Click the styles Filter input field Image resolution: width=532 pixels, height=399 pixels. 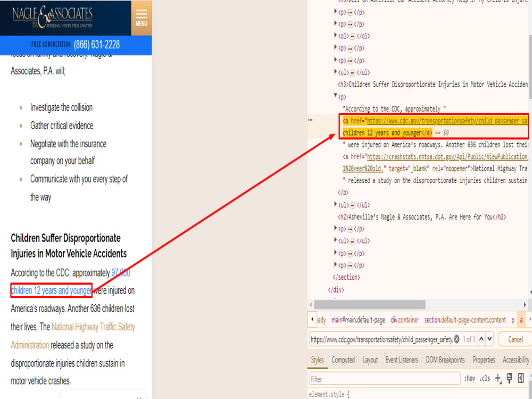pos(385,379)
